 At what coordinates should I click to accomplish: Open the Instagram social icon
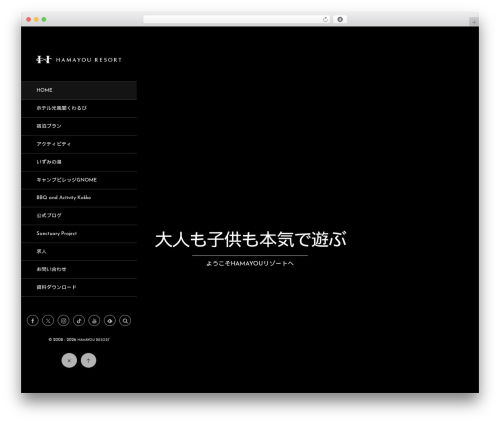[63, 321]
